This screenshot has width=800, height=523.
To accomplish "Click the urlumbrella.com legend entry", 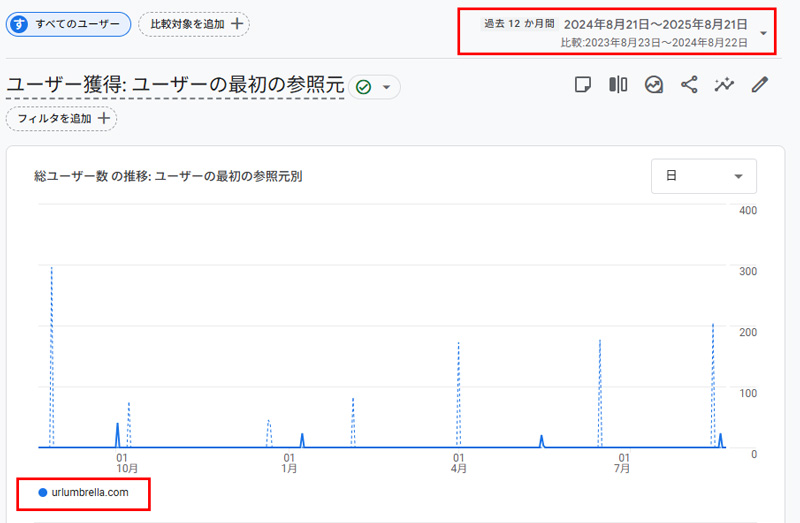I will click(x=84, y=493).
